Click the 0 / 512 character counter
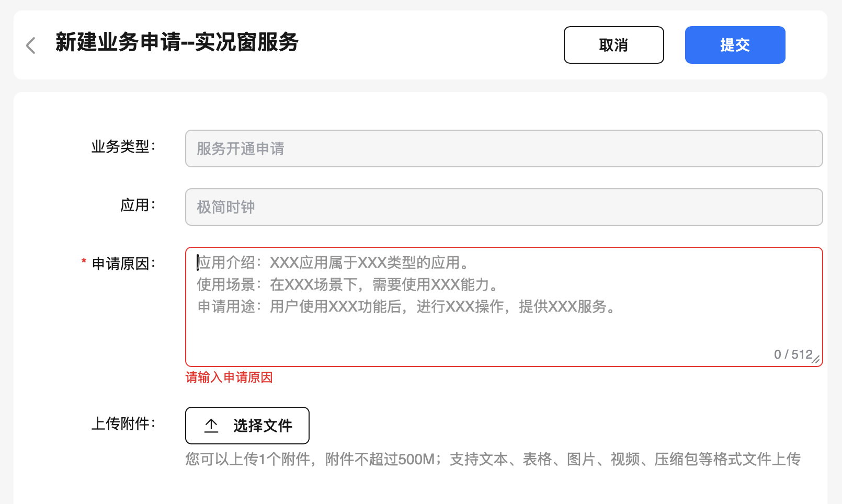Screen dimensions: 842x504 coord(792,354)
